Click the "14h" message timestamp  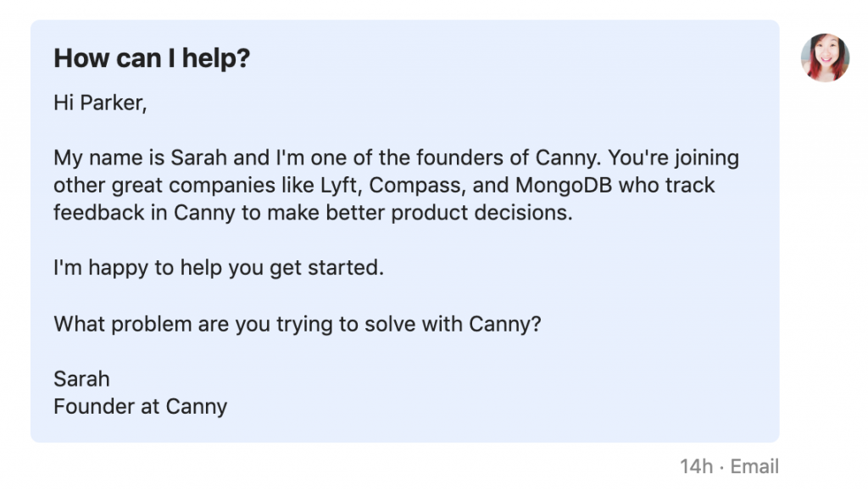[x=697, y=467]
